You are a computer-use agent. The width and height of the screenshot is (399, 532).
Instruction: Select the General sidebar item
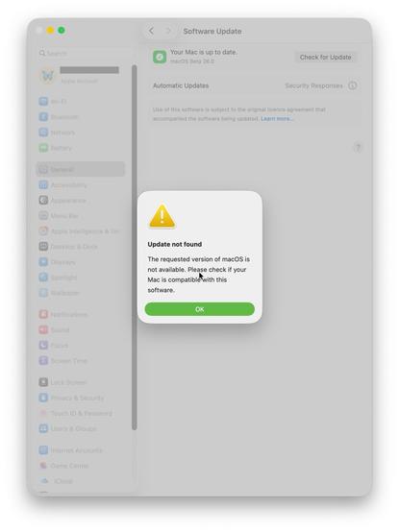[80, 169]
